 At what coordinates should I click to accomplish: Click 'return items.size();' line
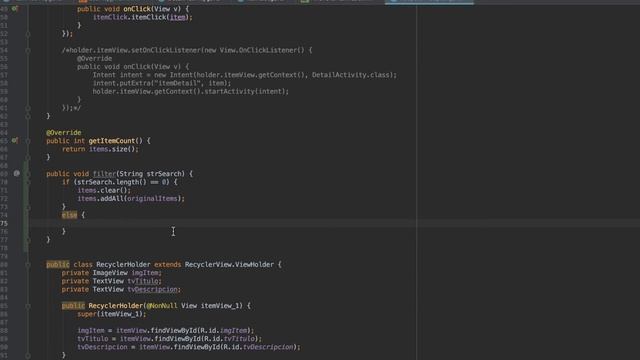[x=100, y=149]
